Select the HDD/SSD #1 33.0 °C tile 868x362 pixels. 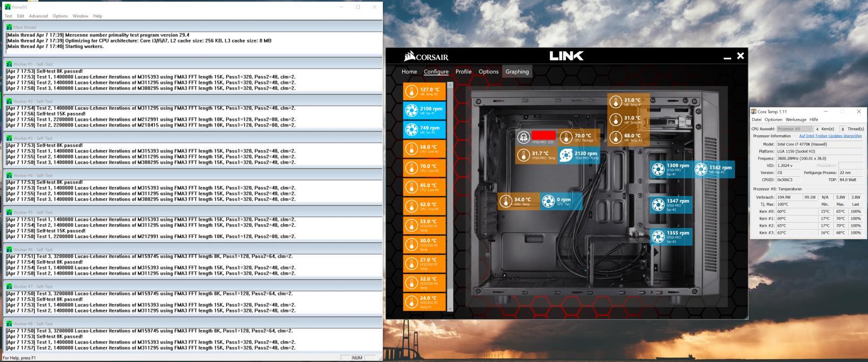[x=424, y=225]
